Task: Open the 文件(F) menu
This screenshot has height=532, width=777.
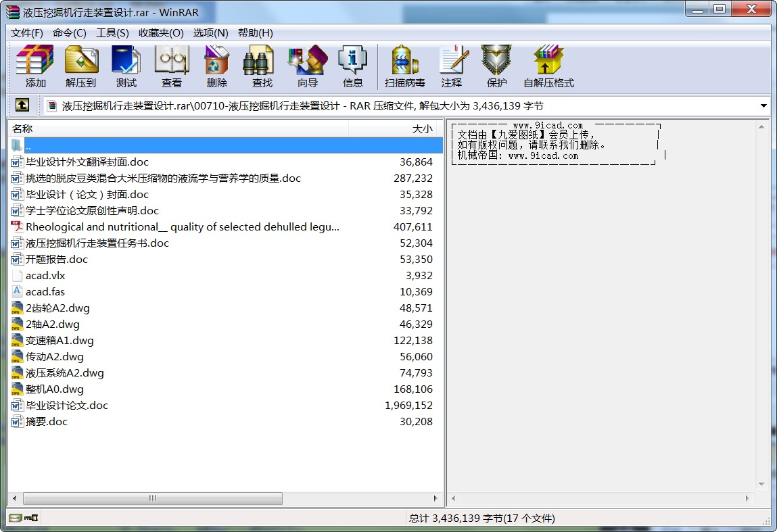Action: click(x=27, y=32)
